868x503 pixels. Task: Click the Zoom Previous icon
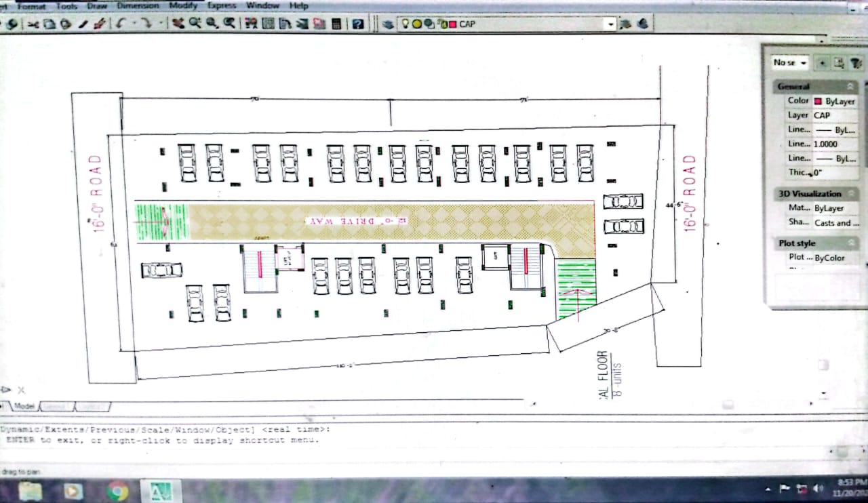click(x=229, y=24)
